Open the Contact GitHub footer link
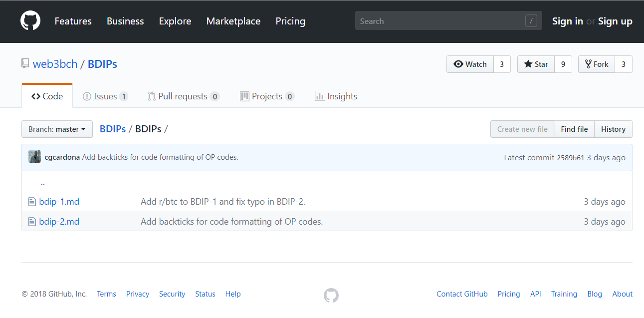 point(462,294)
